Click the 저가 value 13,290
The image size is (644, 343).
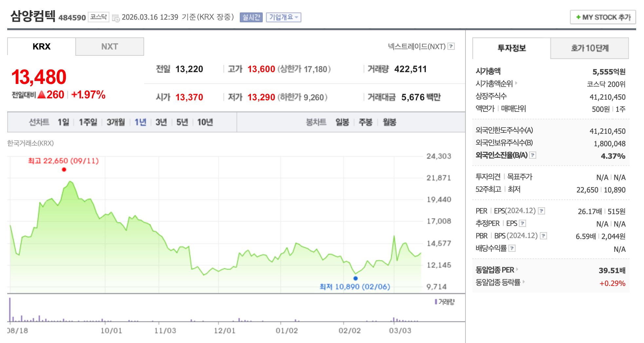click(x=261, y=97)
